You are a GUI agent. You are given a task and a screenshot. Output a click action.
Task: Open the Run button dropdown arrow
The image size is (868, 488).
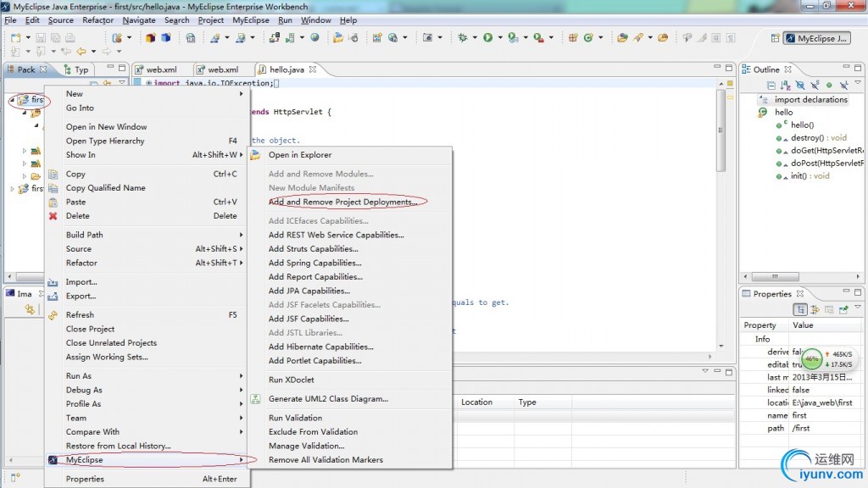[500, 38]
